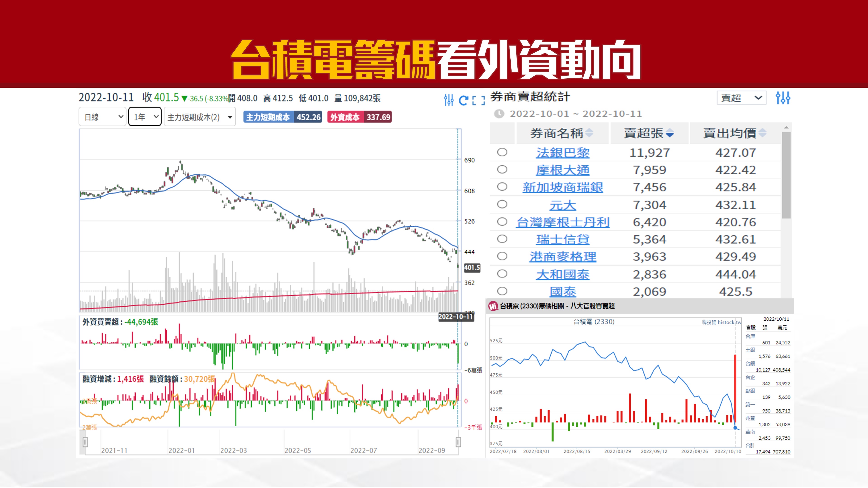The width and height of the screenshot is (868, 488).
Task: Toggle the 外資成本 legend tag
Action: pos(359,117)
